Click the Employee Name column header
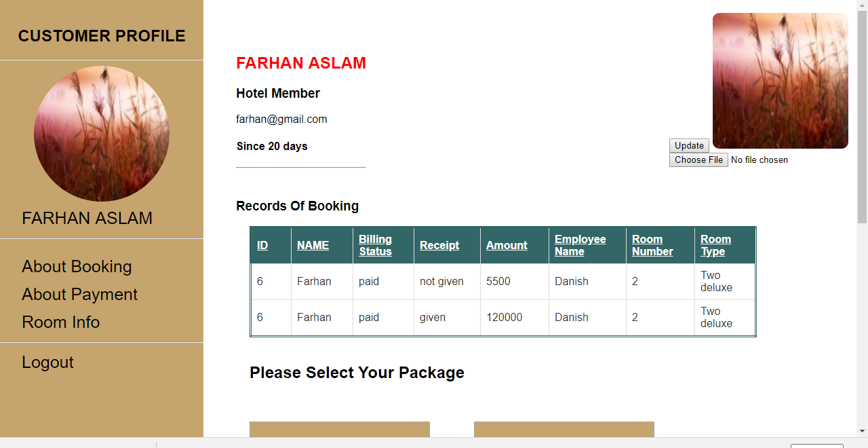The width and height of the screenshot is (868, 448). (580, 246)
